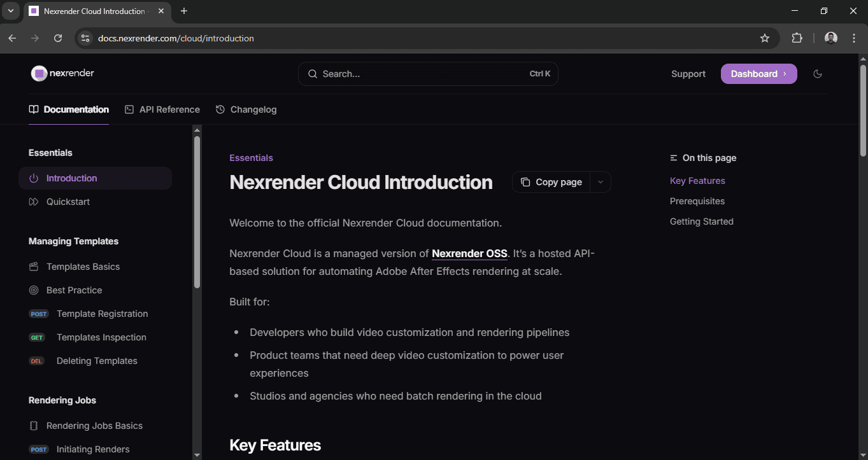Click the copy icon on Copy page button
Viewport: 868px width, 460px height.
(525, 182)
